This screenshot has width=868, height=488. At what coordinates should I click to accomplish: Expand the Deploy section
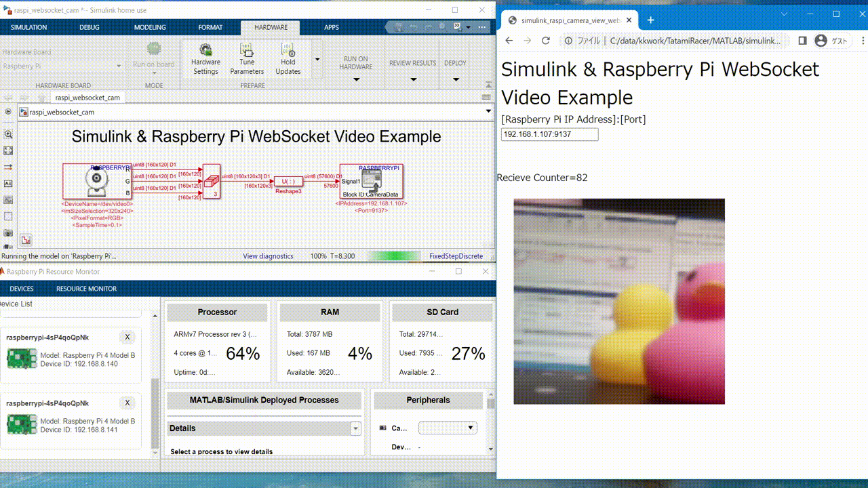pyautogui.click(x=455, y=79)
